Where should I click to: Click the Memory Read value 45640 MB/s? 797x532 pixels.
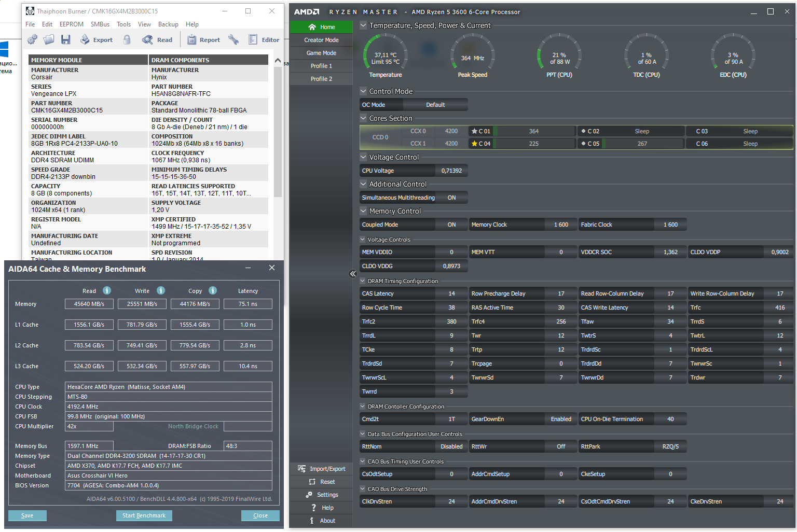[x=89, y=304]
